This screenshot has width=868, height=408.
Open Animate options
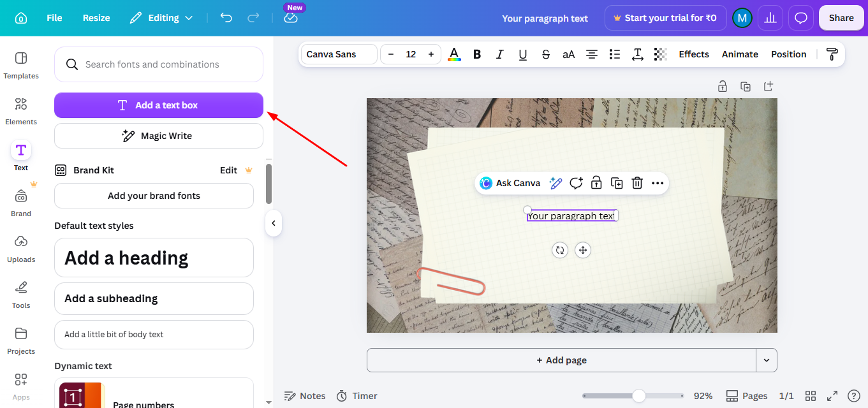(740, 54)
